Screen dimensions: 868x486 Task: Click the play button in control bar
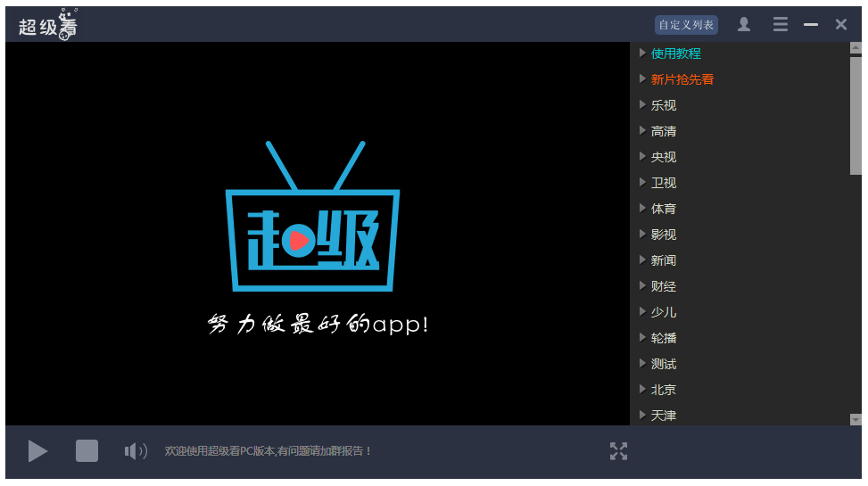click(x=37, y=451)
